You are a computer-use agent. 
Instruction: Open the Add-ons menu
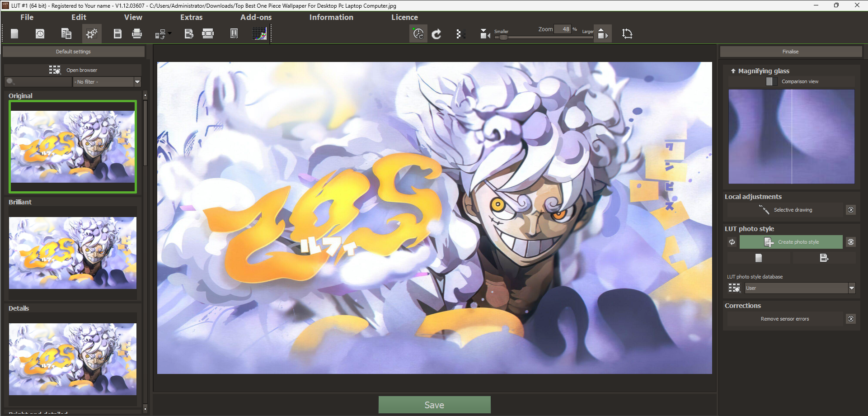(256, 17)
